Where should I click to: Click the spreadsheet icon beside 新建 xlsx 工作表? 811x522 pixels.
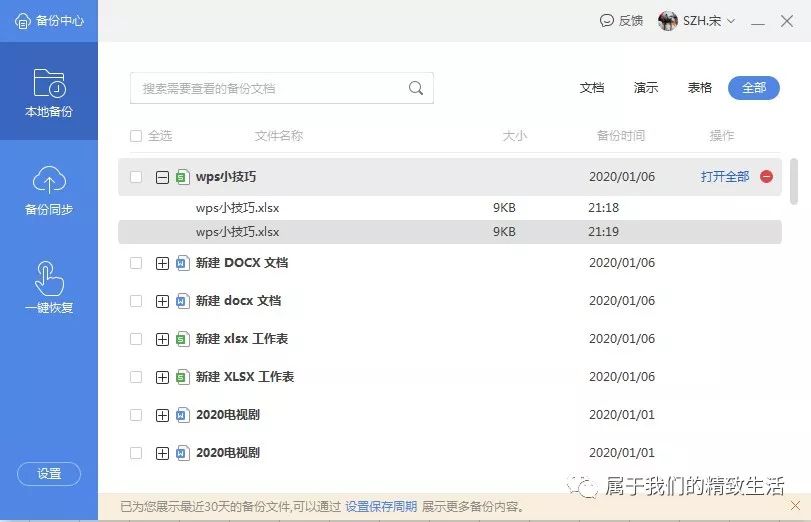point(182,339)
